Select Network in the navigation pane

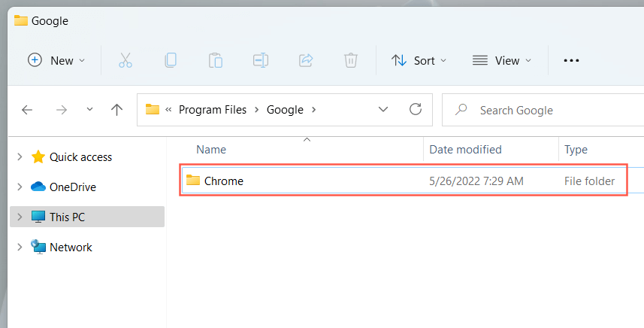click(x=71, y=248)
